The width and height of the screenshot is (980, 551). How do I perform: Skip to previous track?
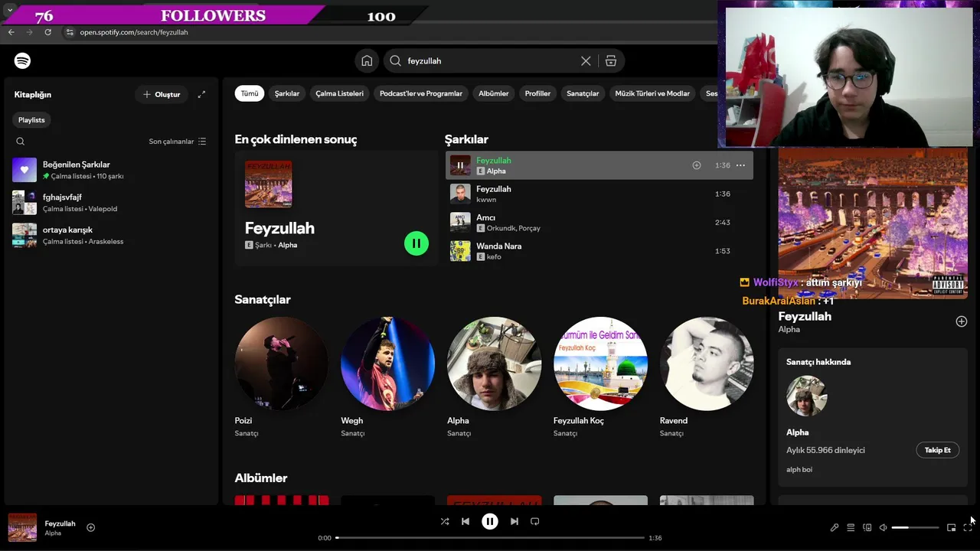(x=465, y=521)
